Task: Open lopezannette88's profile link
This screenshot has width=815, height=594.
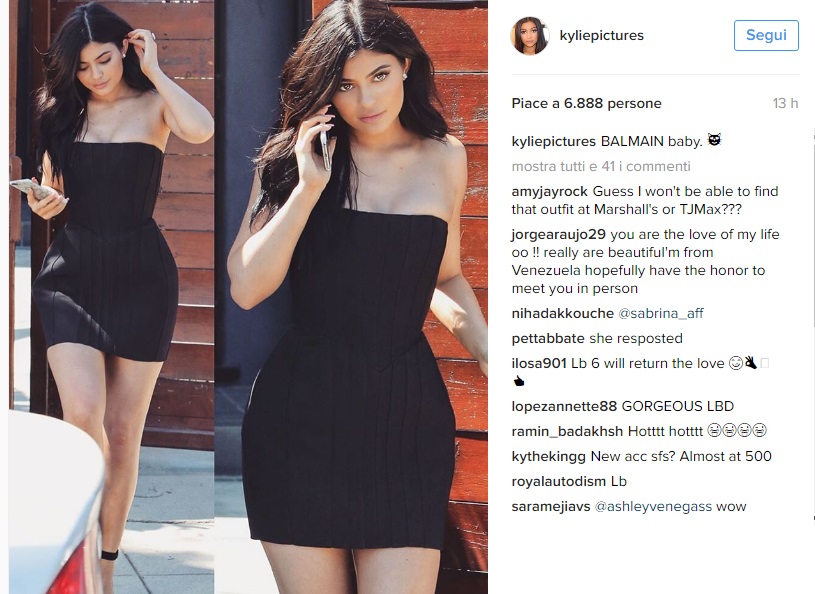Action: tap(564, 406)
